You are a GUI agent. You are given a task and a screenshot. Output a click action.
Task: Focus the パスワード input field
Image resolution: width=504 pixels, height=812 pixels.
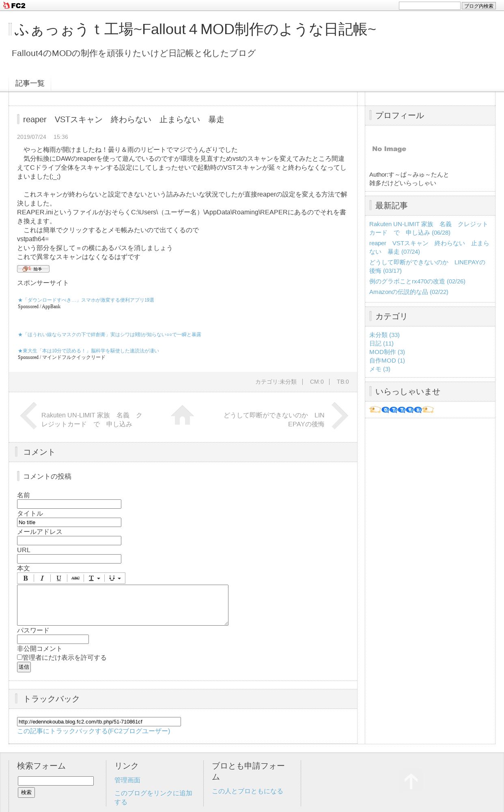tap(53, 639)
